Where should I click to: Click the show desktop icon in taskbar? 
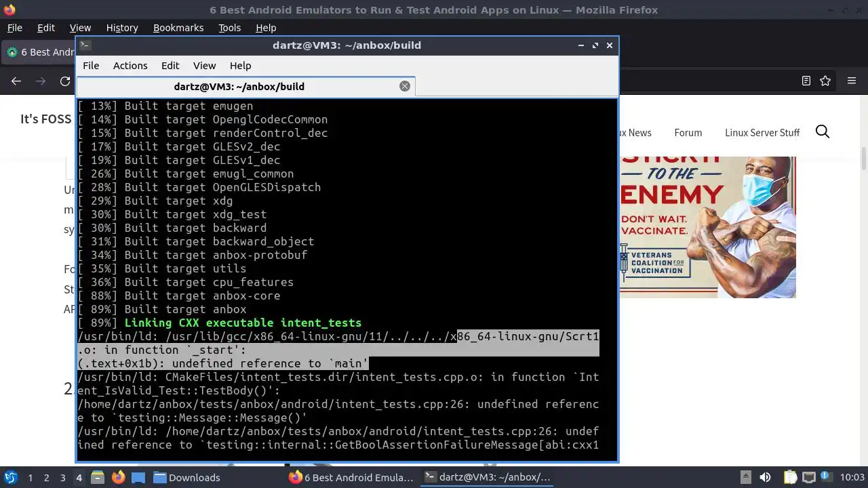click(x=138, y=477)
